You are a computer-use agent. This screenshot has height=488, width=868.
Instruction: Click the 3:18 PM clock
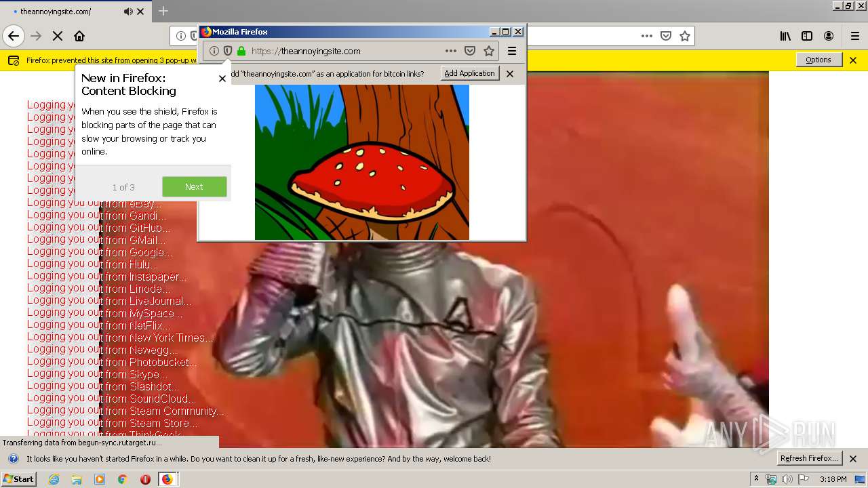point(833,479)
